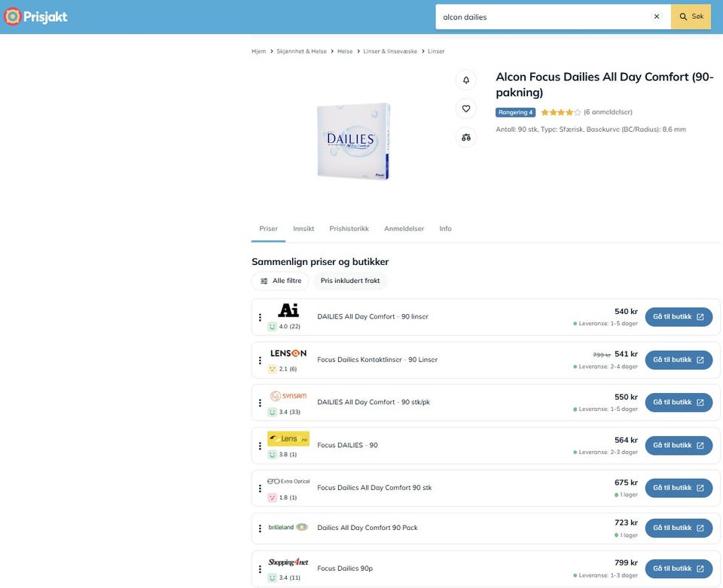Click the Lens.no store logo
Screen dimensions: 723x588
[x=288, y=439]
